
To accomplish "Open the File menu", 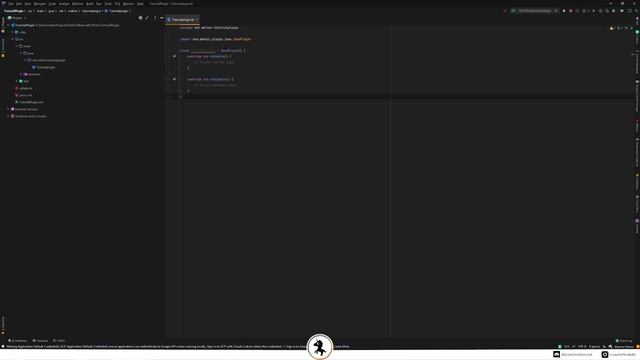I will point(11,4).
